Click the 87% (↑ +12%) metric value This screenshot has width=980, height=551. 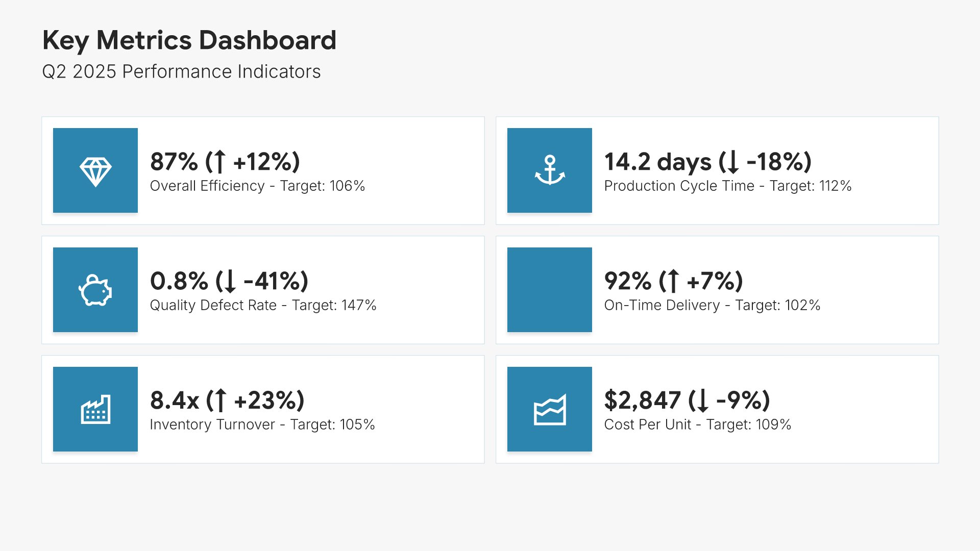(225, 162)
